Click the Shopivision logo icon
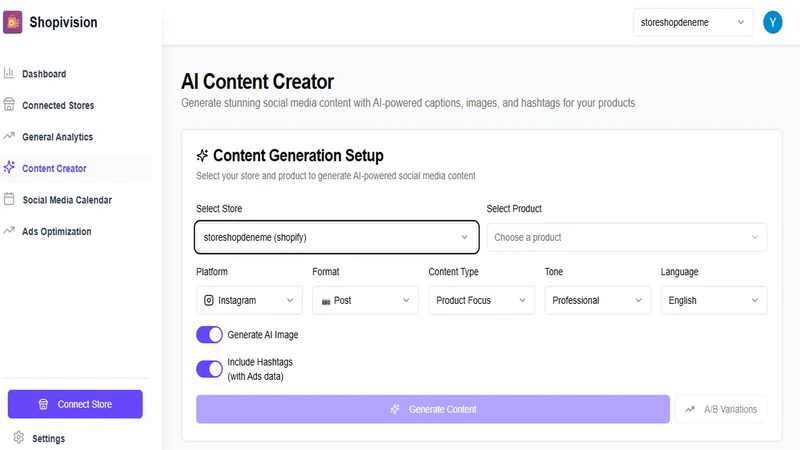Screen dimensions: 800x450 [x=12, y=22]
